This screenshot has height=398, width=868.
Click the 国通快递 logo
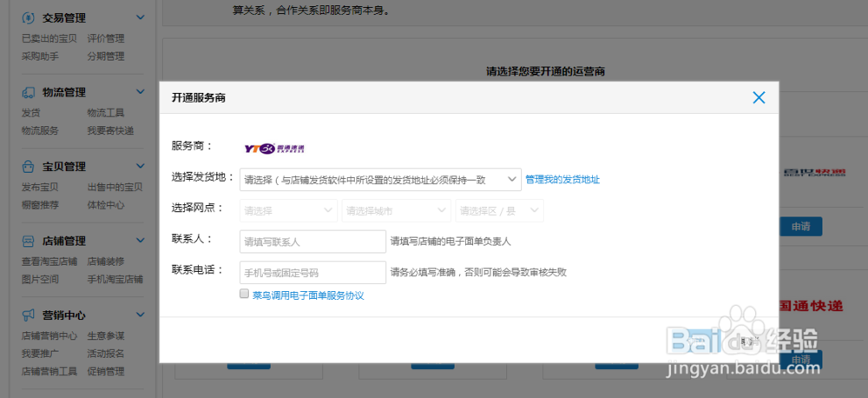pos(811,305)
